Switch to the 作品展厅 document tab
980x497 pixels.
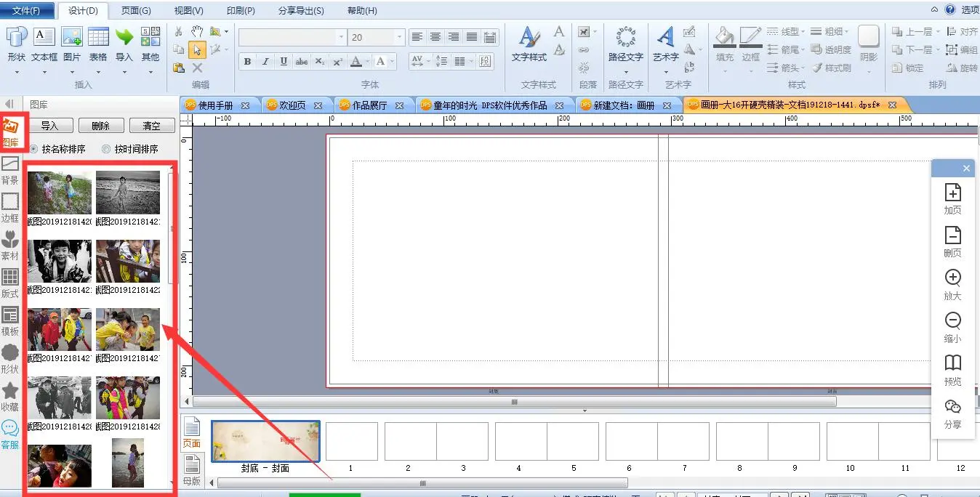tap(369, 105)
